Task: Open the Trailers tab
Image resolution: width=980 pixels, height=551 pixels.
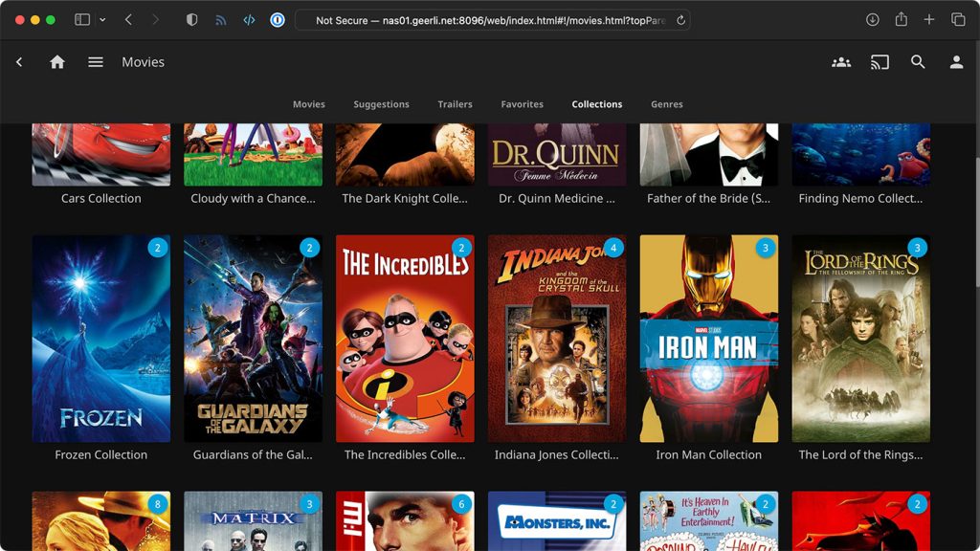Action: tap(455, 104)
